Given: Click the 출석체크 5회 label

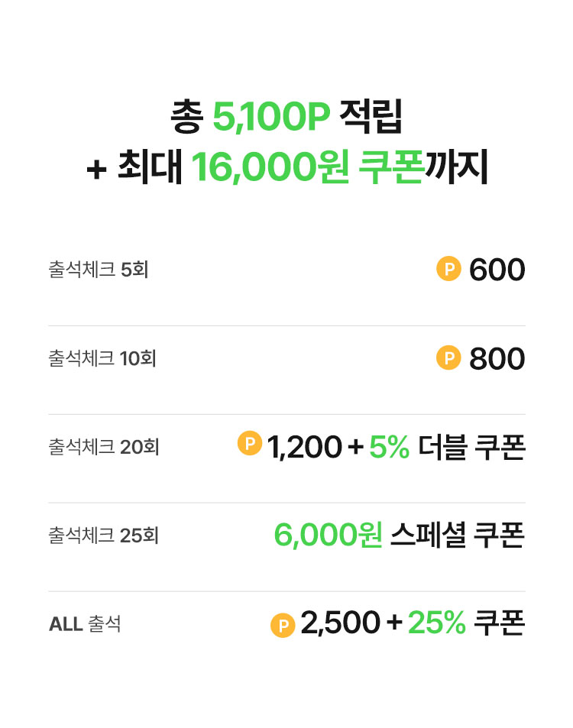Looking at the screenshot, I should (98, 270).
